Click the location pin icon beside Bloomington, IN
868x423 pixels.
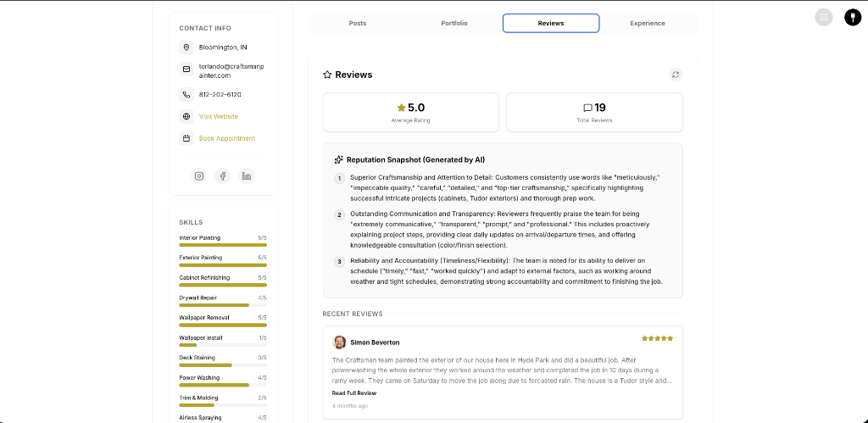coord(186,47)
